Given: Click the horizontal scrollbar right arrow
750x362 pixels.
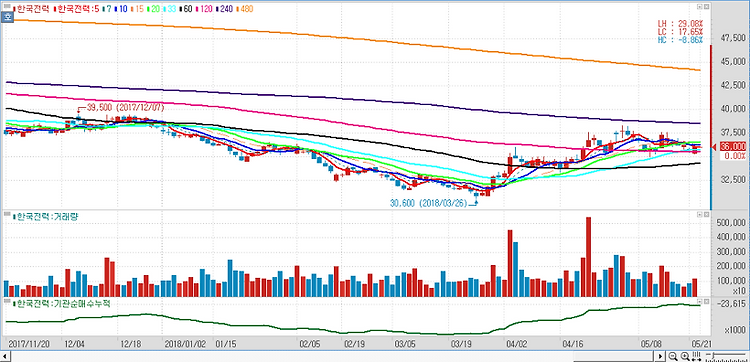Looking at the screenshot, I should point(660,356).
